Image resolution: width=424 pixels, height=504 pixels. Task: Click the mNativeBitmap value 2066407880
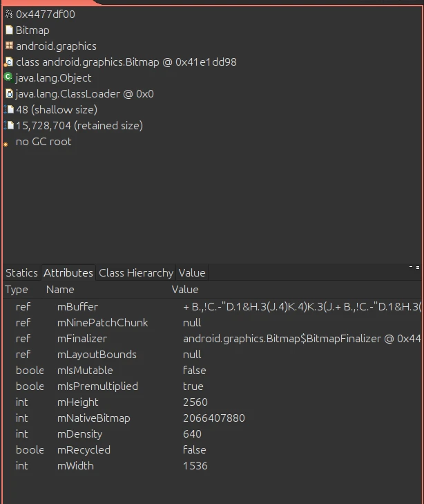(213, 418)
